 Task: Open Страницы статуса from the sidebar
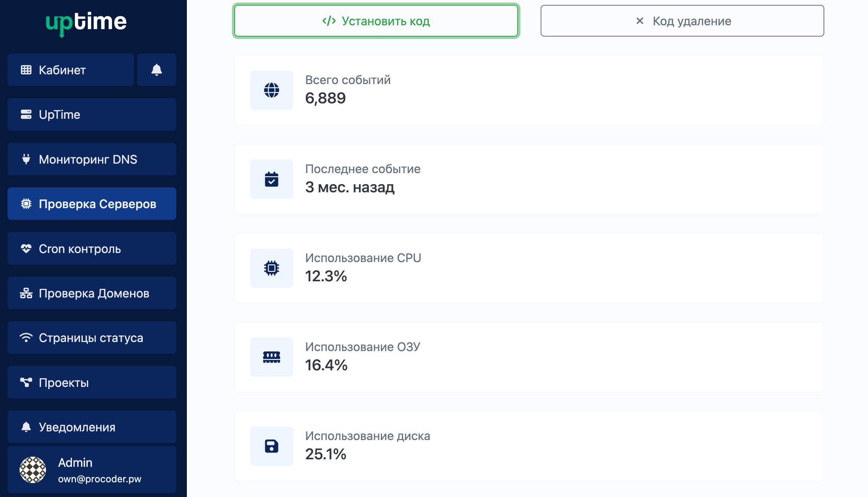coord(92,337)
